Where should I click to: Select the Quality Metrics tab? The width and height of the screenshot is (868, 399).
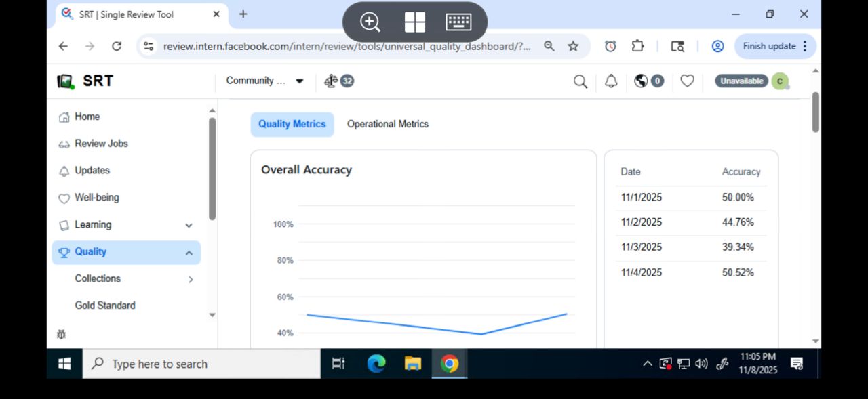(x=292, y=124)
